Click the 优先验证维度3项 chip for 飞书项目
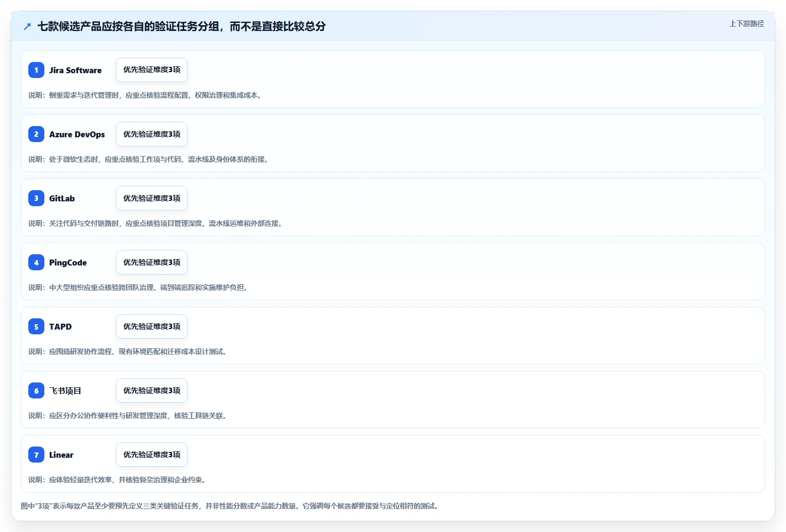This screenshot has width=786, height=532. click(152, 390)
